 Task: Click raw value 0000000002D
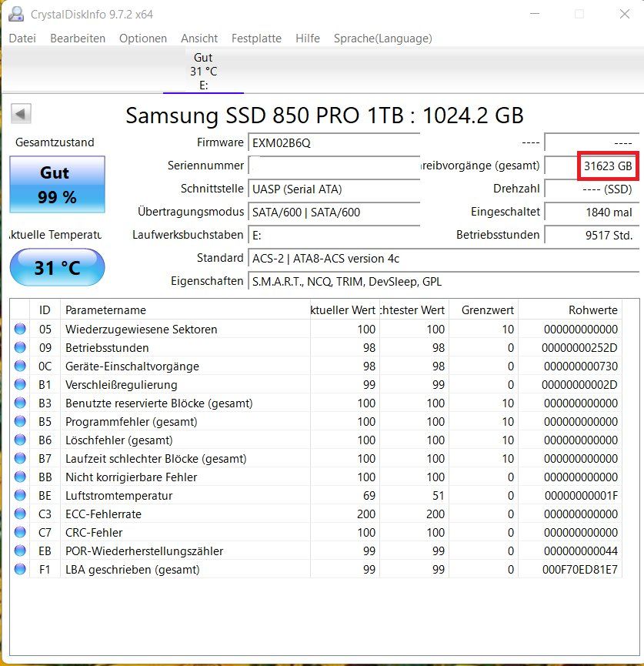tap(579, 385)
